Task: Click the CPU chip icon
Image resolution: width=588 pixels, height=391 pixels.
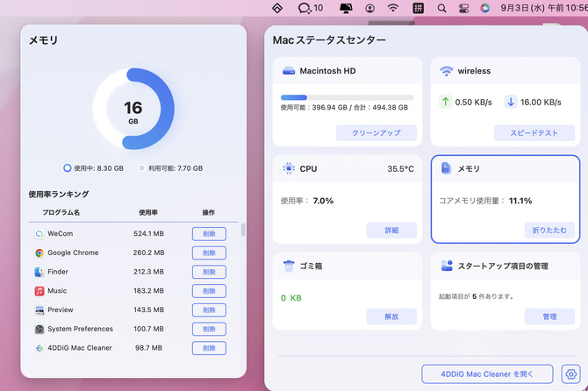Action: pyautogui.click(x=289, y=168)
